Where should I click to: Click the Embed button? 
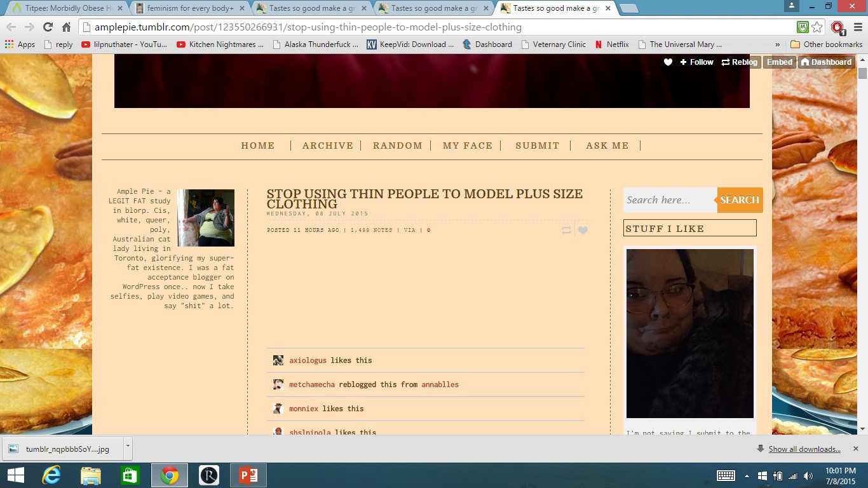[780, 62]
